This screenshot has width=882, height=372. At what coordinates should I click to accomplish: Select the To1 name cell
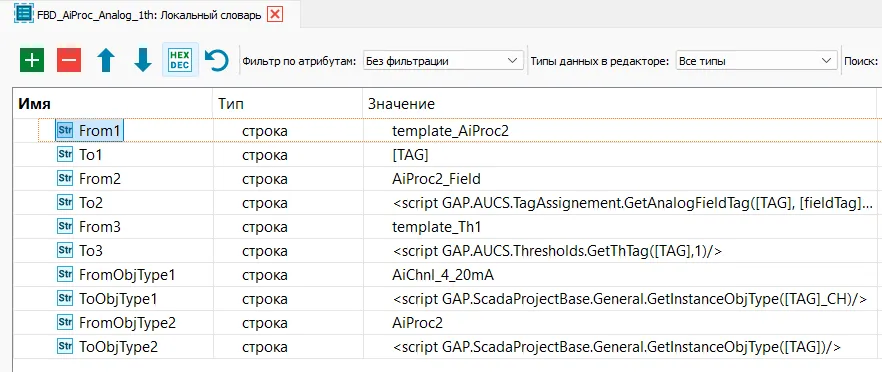[x=91, y=155]
